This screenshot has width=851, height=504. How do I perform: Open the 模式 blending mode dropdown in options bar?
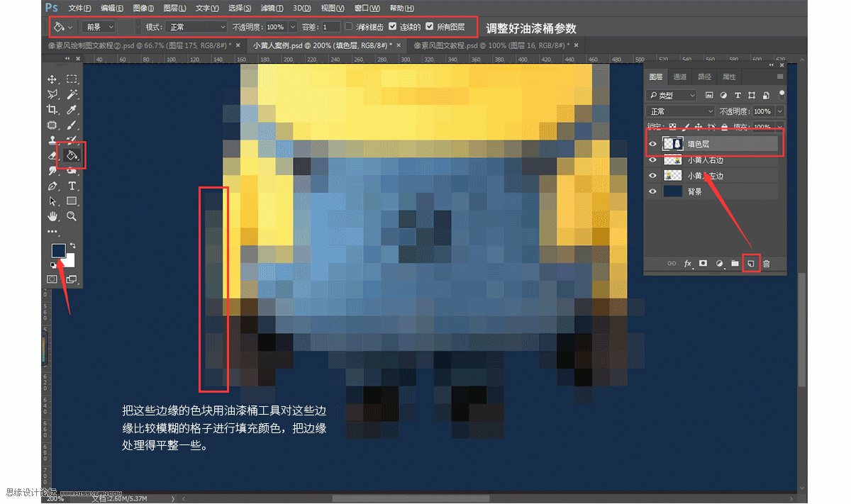(x=196, y=27)
